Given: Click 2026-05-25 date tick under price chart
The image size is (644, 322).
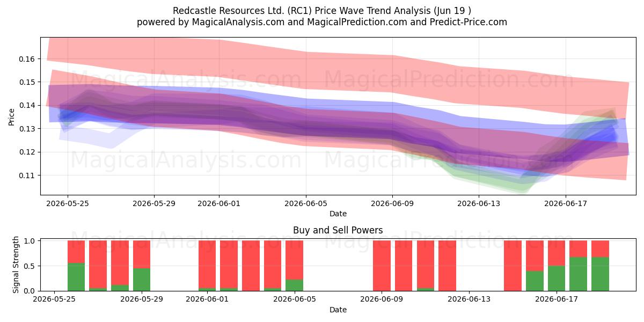Looking at the screenshot, I should click(68, 204).
